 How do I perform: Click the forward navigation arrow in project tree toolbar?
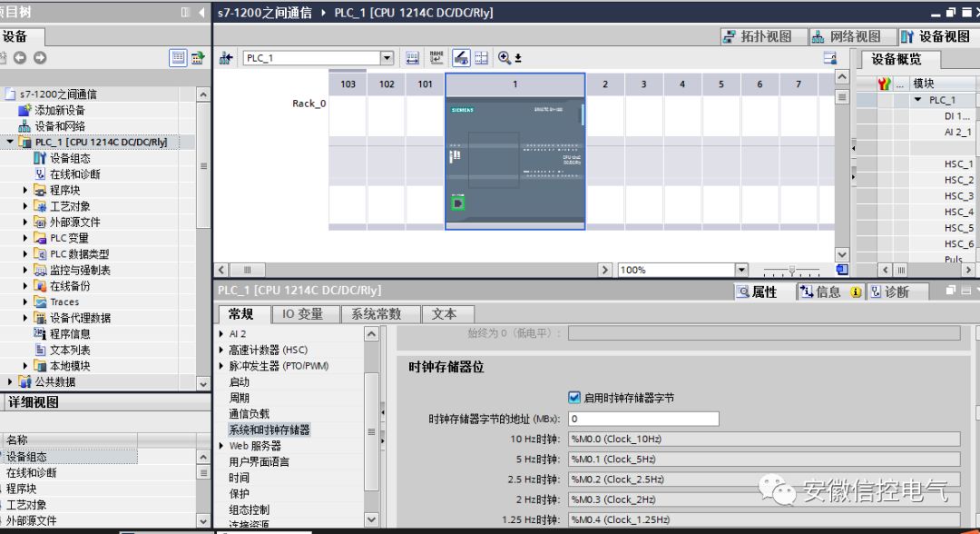[38, 57]
